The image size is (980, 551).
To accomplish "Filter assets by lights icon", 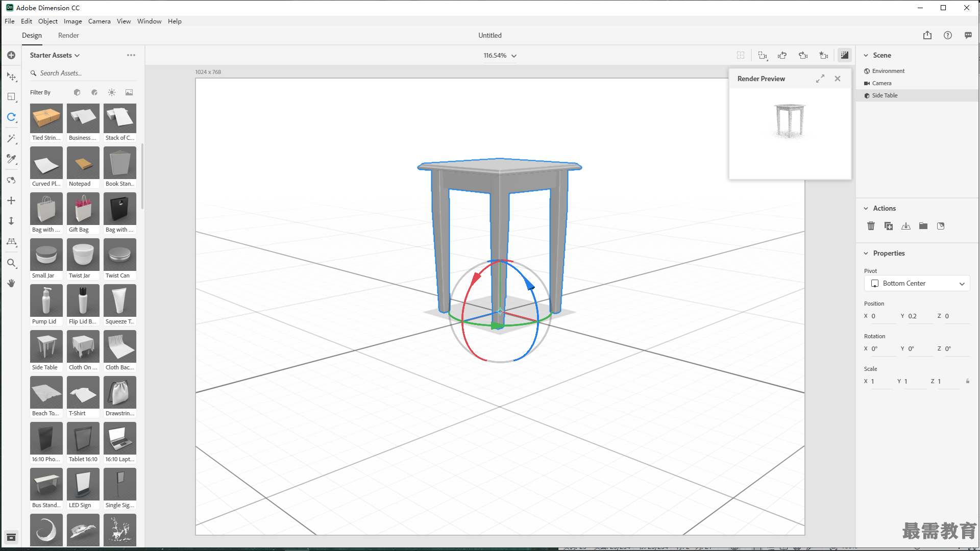I will click(112, 92).
